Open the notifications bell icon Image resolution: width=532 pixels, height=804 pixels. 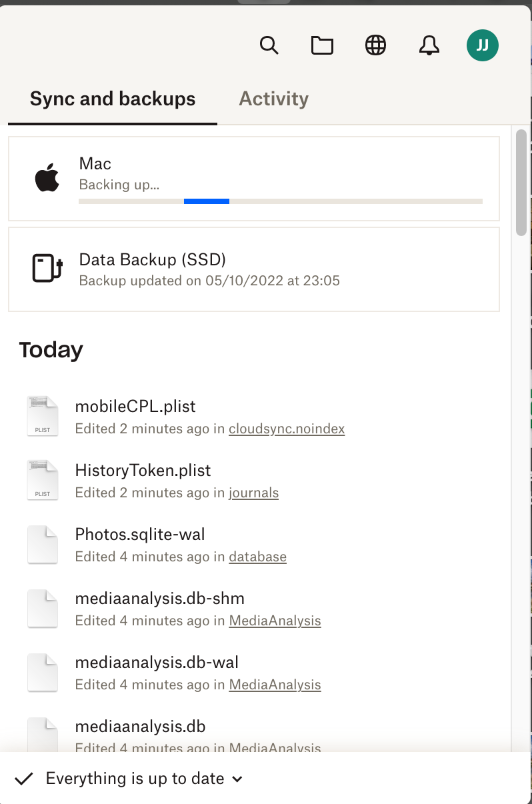[429, 45]
